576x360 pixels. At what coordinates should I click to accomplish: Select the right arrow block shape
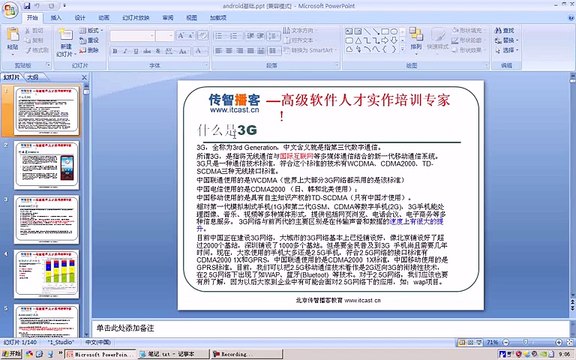pyautogui.click(x=385, y=40)
